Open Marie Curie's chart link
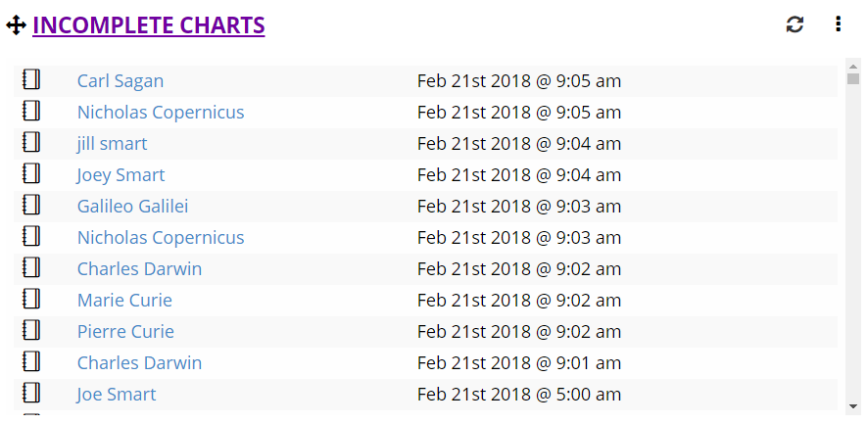The height and width of the screenshot is (424, 868). tap(124, 301)
